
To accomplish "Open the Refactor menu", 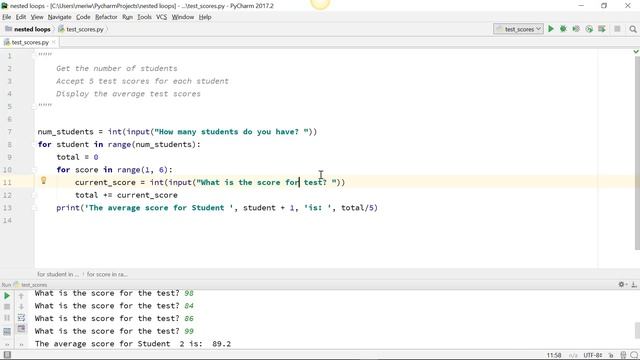I will click(106, 17).
